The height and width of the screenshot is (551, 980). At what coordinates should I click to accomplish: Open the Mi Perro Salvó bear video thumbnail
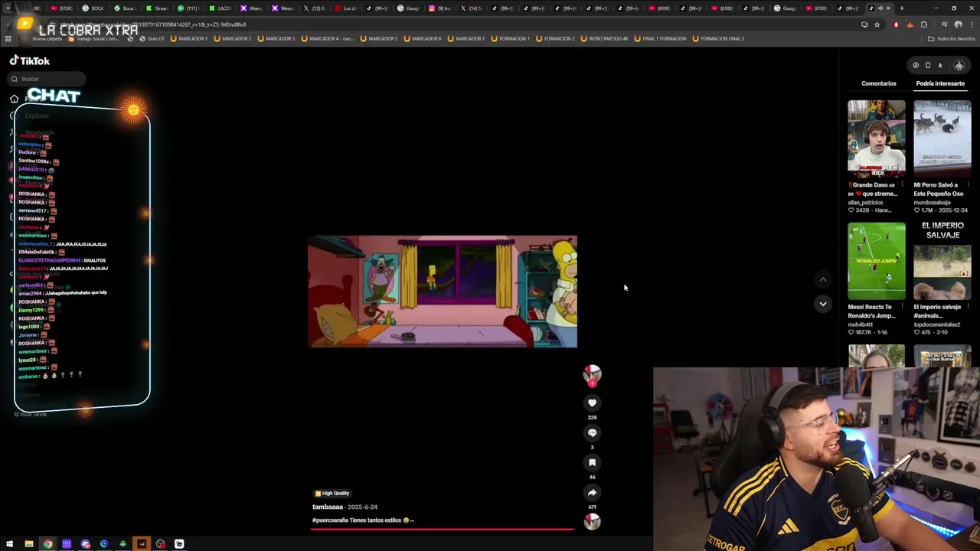[x=942, y=139]
